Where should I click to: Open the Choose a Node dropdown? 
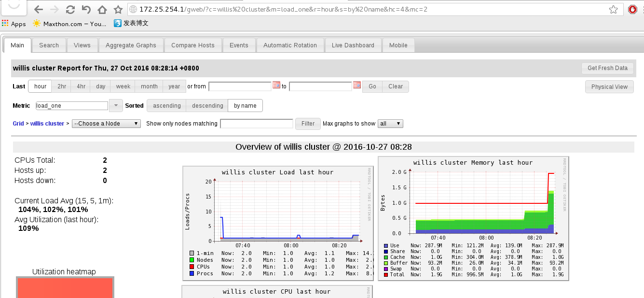(106, 124)
